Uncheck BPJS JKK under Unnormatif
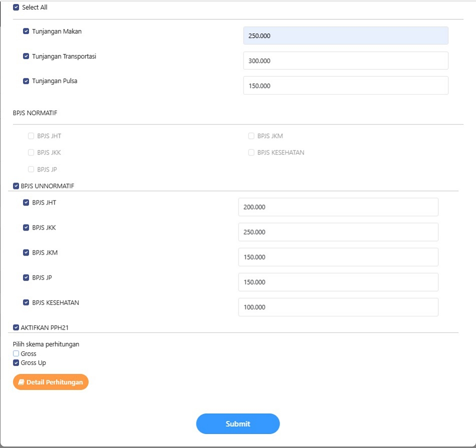 click(26, 227)
